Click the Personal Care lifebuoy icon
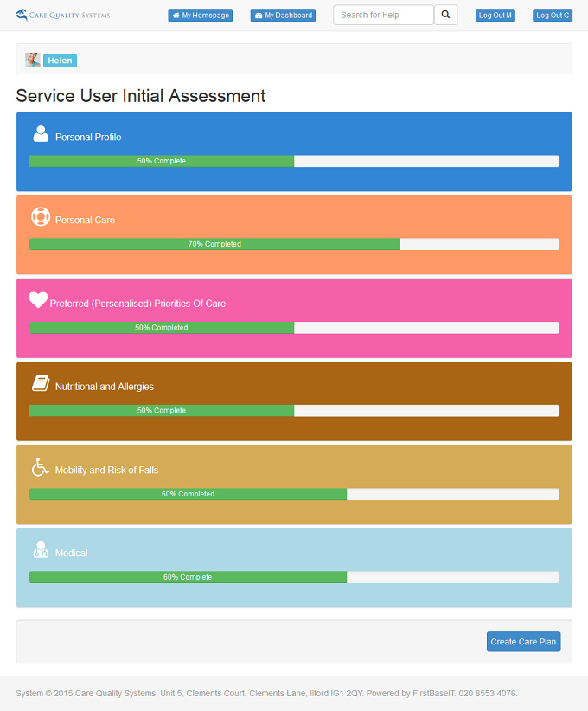588x711 pixels. 41,216
